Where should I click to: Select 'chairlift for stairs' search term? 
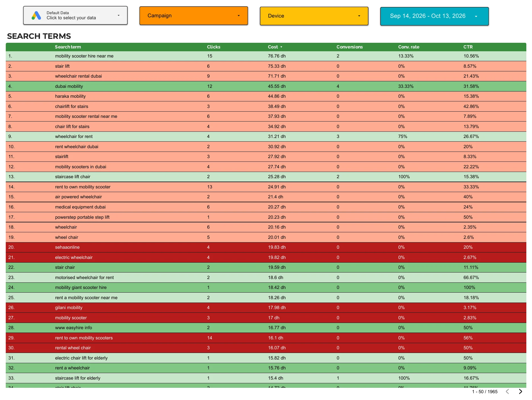[72, 107]
